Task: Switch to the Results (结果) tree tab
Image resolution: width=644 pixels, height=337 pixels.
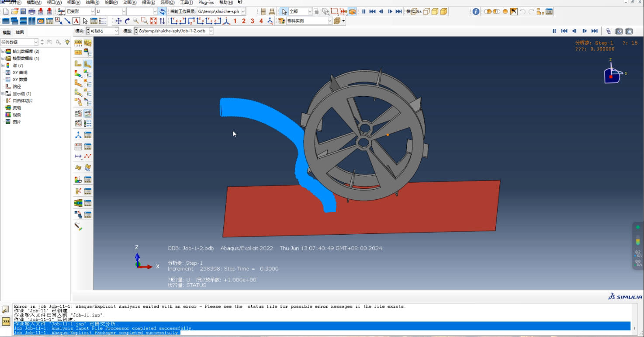Action: point(20,32)
